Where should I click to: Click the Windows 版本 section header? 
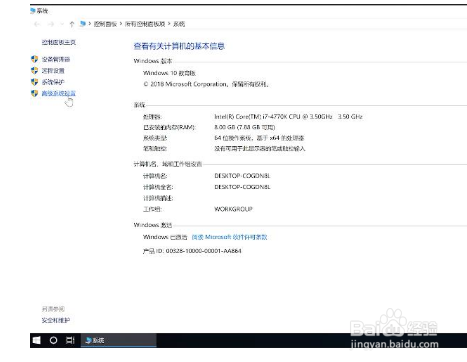(153, 61)
